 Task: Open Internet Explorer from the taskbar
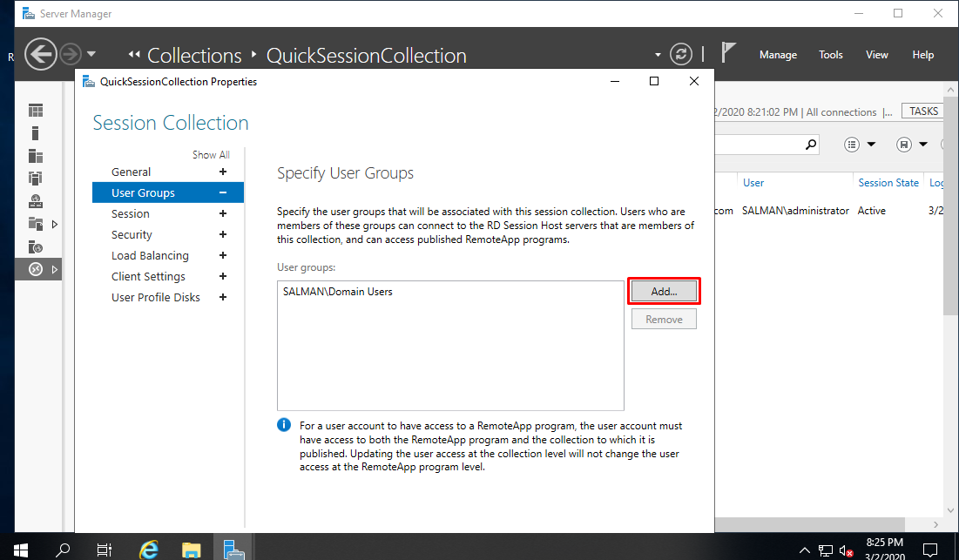[150, 550]
